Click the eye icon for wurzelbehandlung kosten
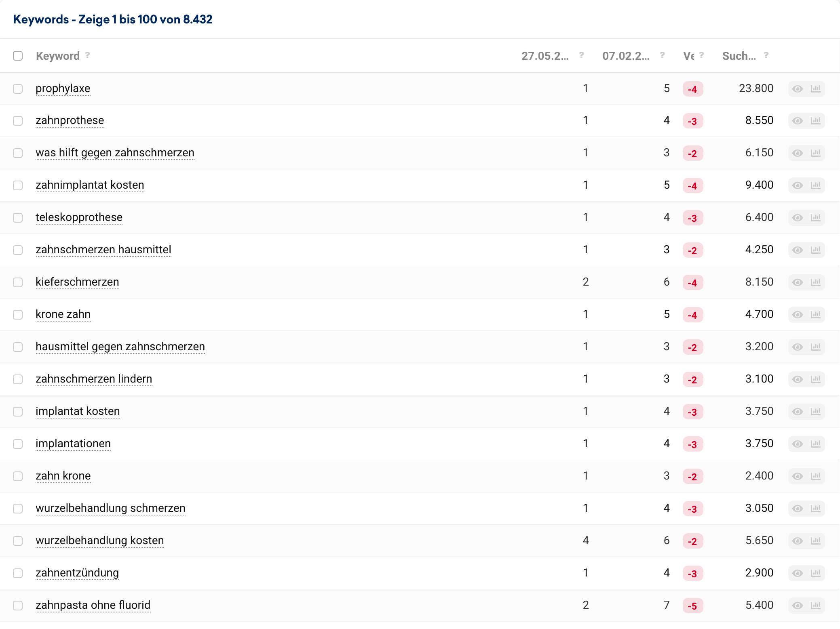The height and width of the screenshot is (629, 840). point(797,541)
